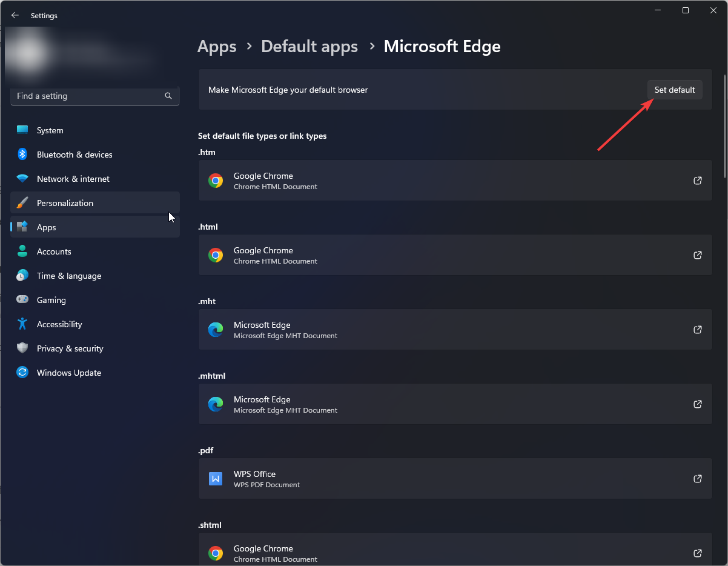The width and height of the screenshot is (728, 566).
Task: Select Personalization in sidebar
Action: (x=95, y=203)
